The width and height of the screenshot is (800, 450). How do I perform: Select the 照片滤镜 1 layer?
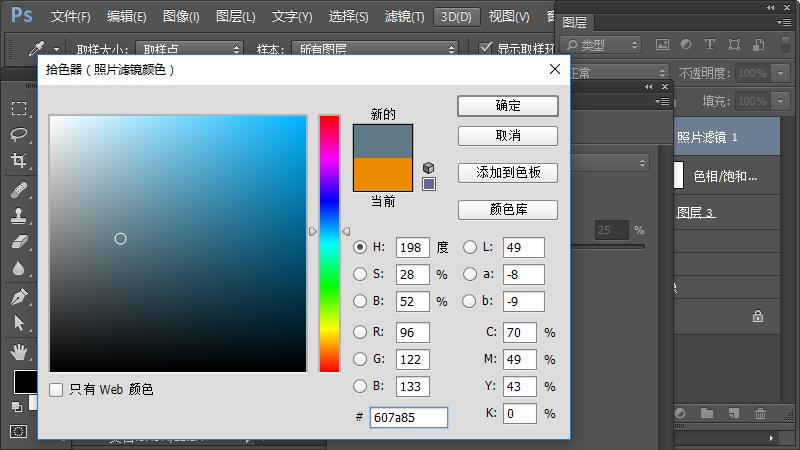pos(727,137)
